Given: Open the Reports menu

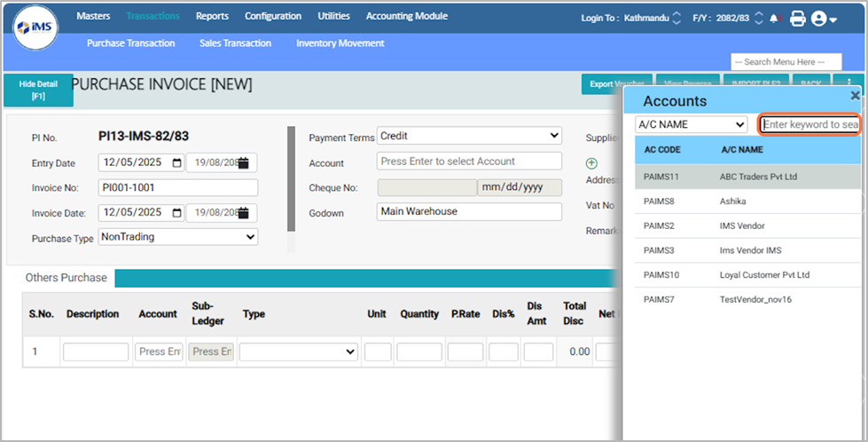Looking at the screenshot, I should [x=212, y=16].
